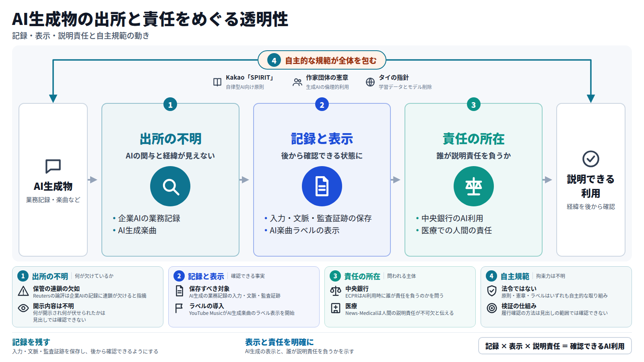Click the text 学習データとモデル削除
This screenshot has width=644, height=362.
pyautogui.click(x=405, y=87)
